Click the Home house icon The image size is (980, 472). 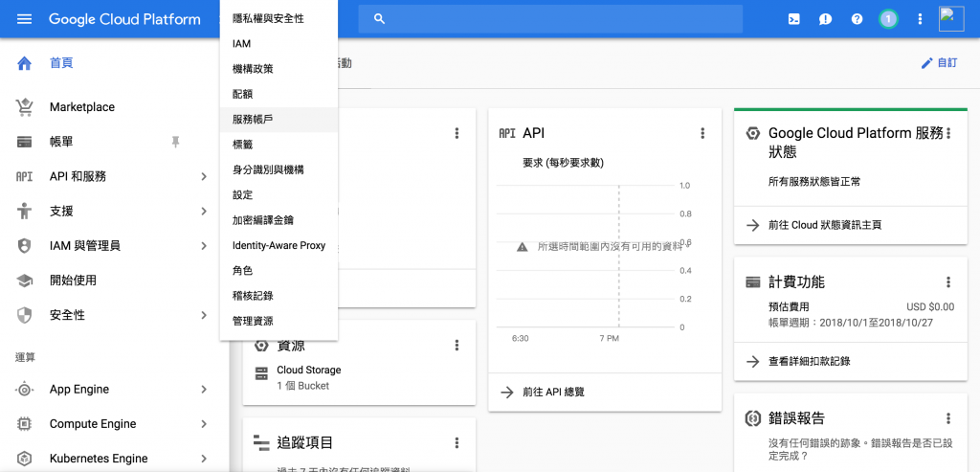(24, 62)
